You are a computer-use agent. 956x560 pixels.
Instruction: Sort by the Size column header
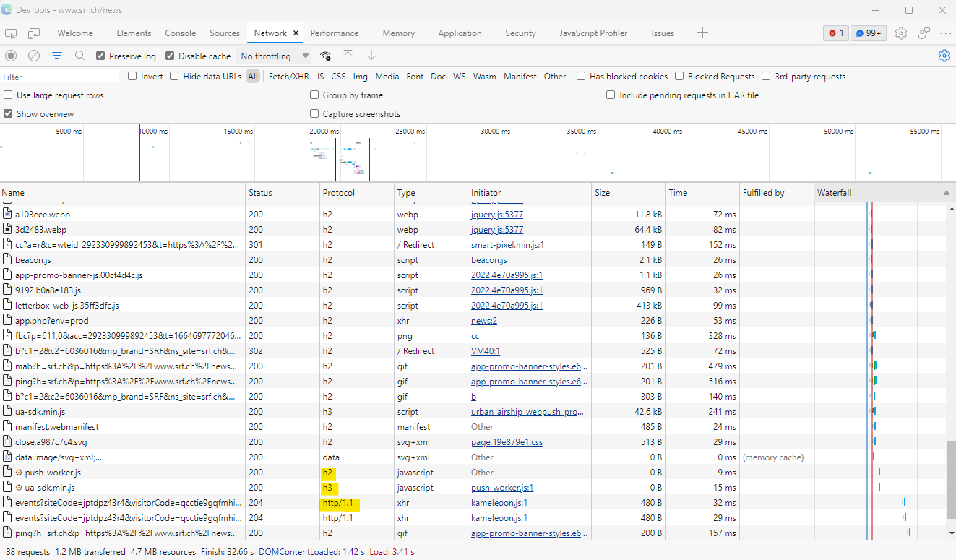pos(628,193)
